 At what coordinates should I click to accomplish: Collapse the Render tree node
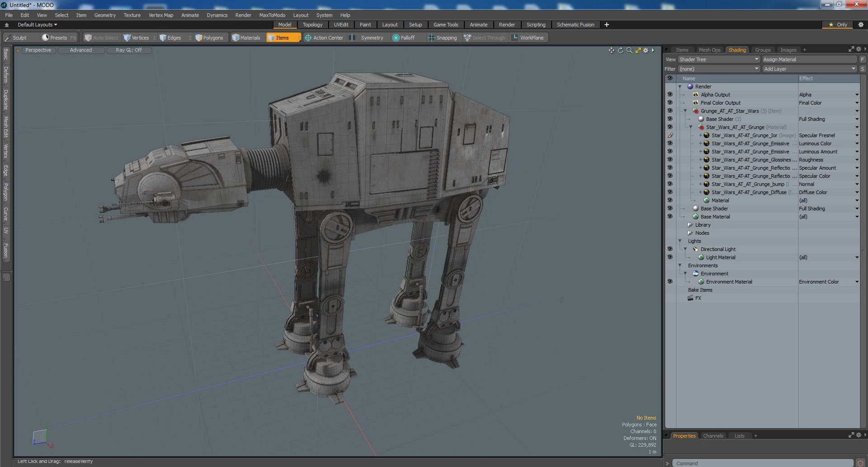coord(680,87)
